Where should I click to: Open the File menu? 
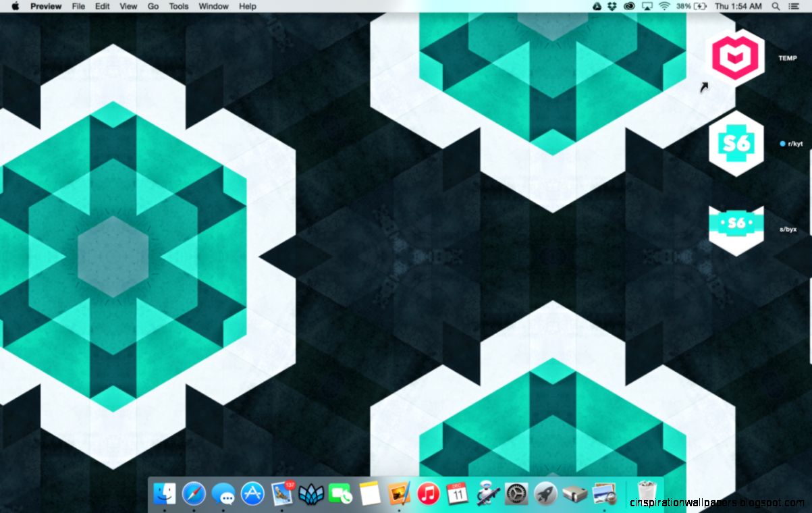[x=78, y=6]
